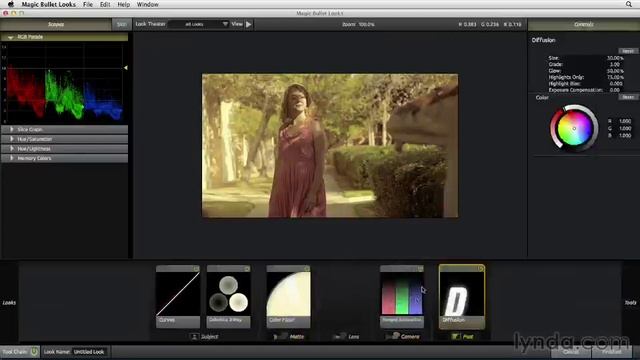
Task: Click the Cancel button
Action: tap(571, 351)
